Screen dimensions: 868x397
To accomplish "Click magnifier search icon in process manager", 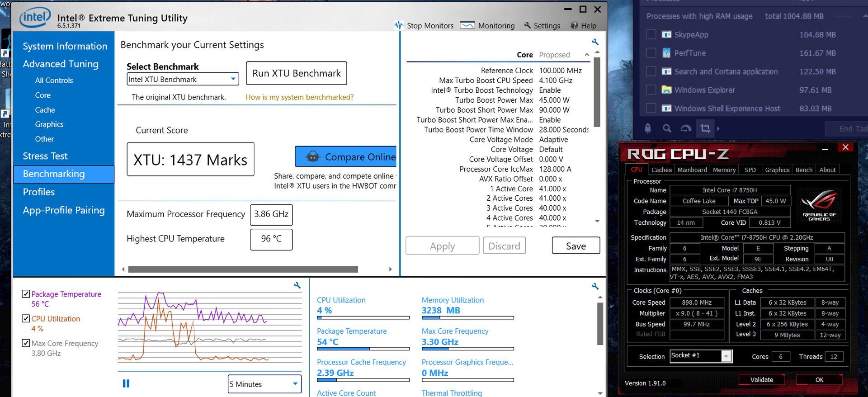I will [x=667, y=128].
